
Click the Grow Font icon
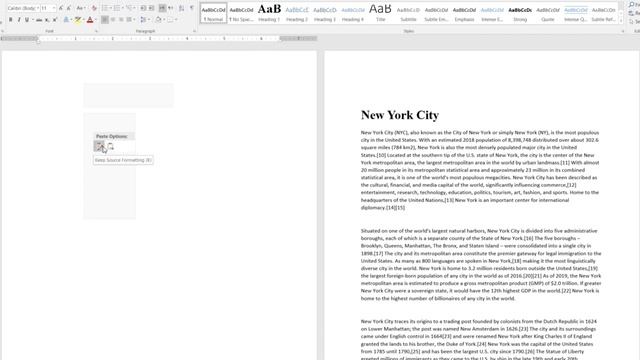pyautogui.click(x=60, y=8)
